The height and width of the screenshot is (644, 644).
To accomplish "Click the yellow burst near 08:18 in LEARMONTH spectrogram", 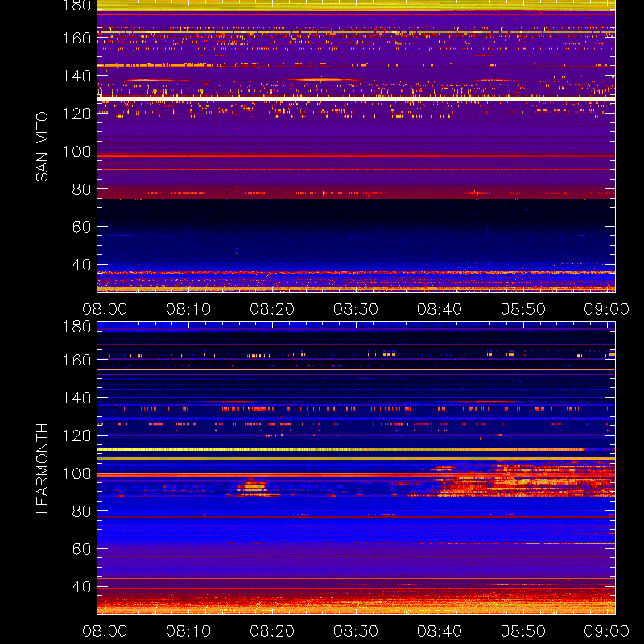I will click(252, 487).
